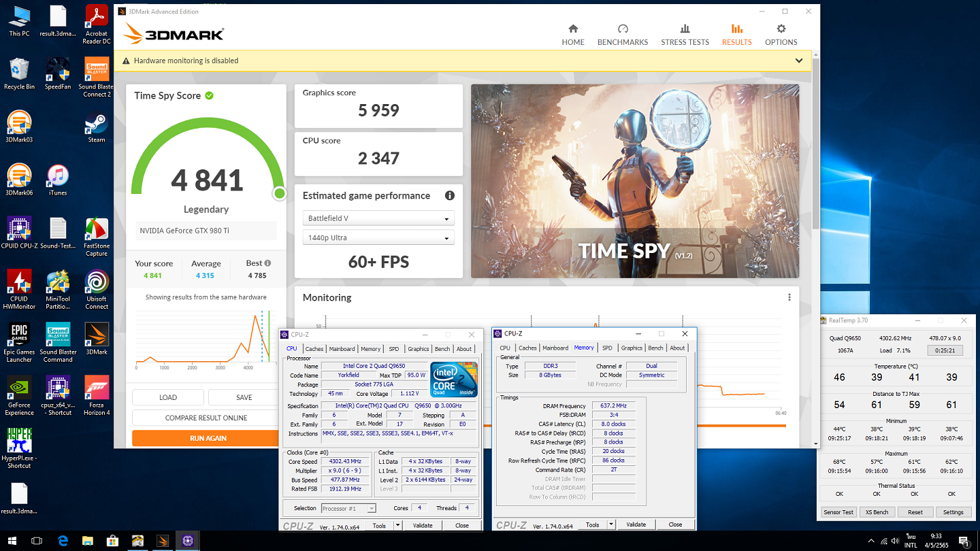Viewport: 980px width, 551px height.
Task: Select the SPD tab in CPU-Z Memory window
Action: pos(607,348)
